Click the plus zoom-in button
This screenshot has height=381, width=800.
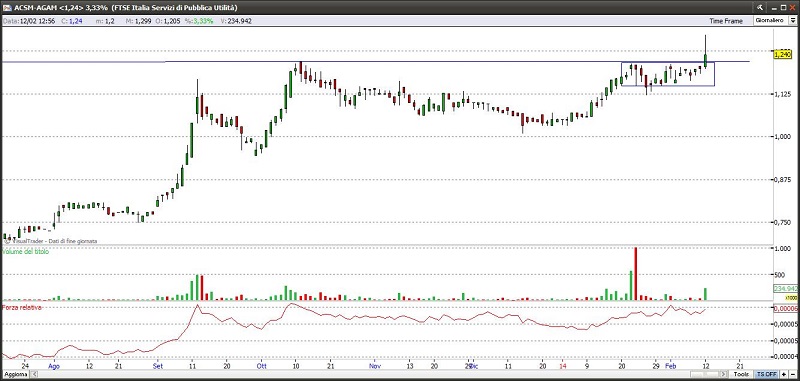pyautogui.click(x=784, y=374)
